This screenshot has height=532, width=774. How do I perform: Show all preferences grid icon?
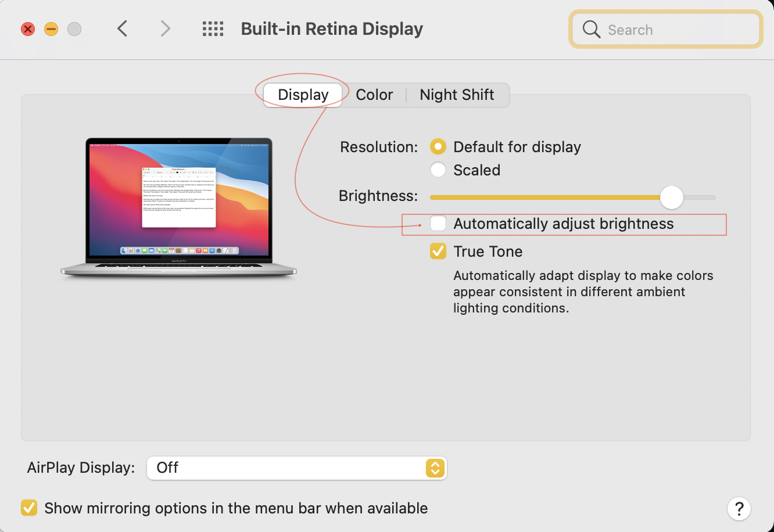point(213,28)
